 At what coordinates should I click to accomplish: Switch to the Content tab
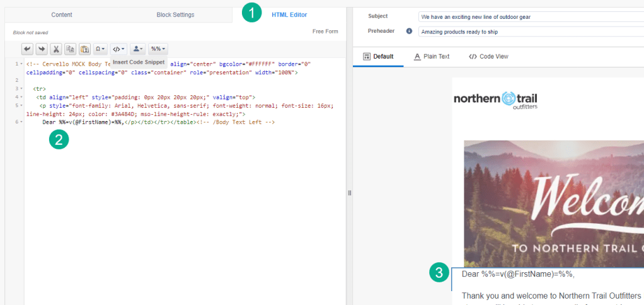[x=62, y=14]
